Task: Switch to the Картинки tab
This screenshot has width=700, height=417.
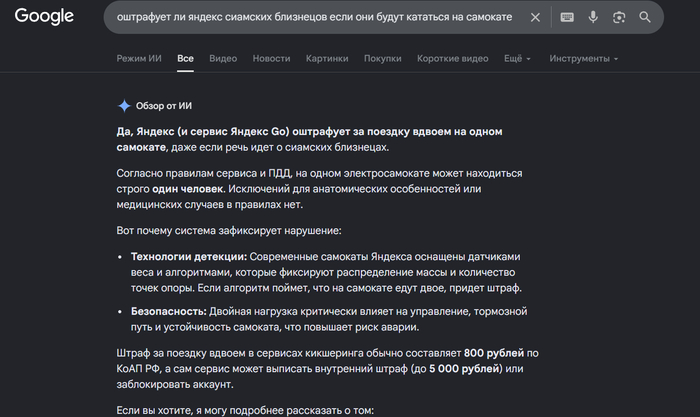Action: tap(327, 58)
